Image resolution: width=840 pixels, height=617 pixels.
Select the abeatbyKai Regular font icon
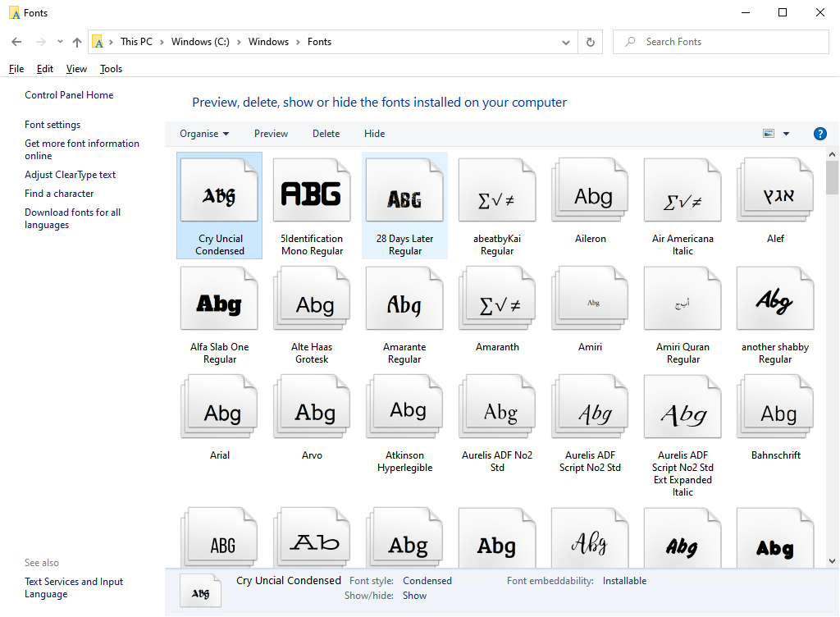(x=497, y=190)
